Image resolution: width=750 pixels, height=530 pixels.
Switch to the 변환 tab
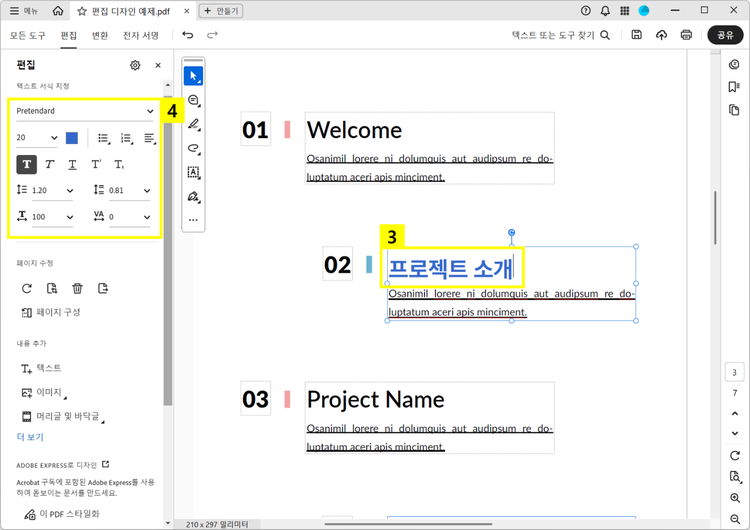[x=100, y=35]
